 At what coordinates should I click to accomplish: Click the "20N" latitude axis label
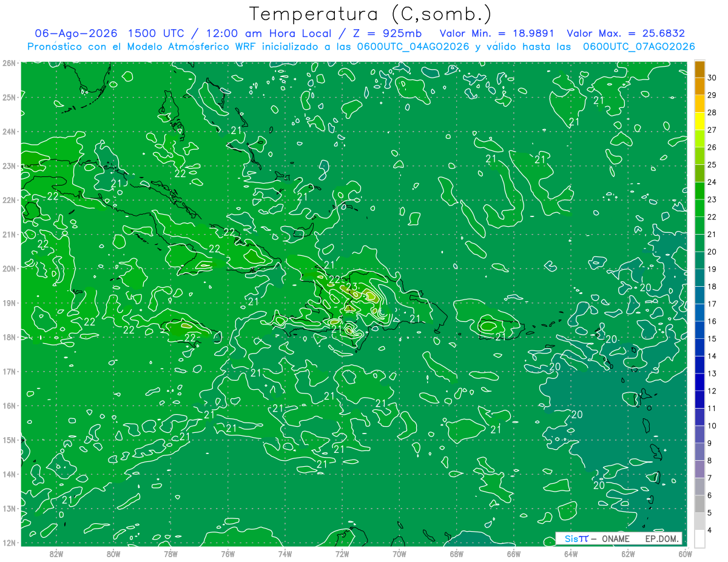[x=9, y=269]
